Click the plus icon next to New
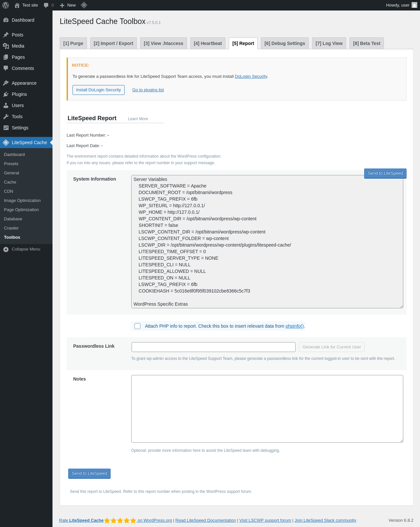The width and height of the screenshot is (420, 527). 62,5
